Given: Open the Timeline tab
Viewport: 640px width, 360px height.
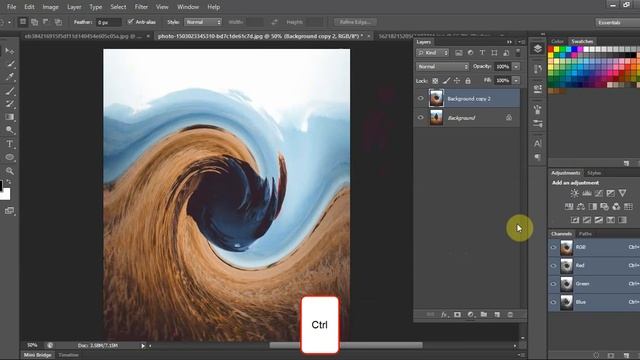Looking at the screenshot, I should 68,355.
